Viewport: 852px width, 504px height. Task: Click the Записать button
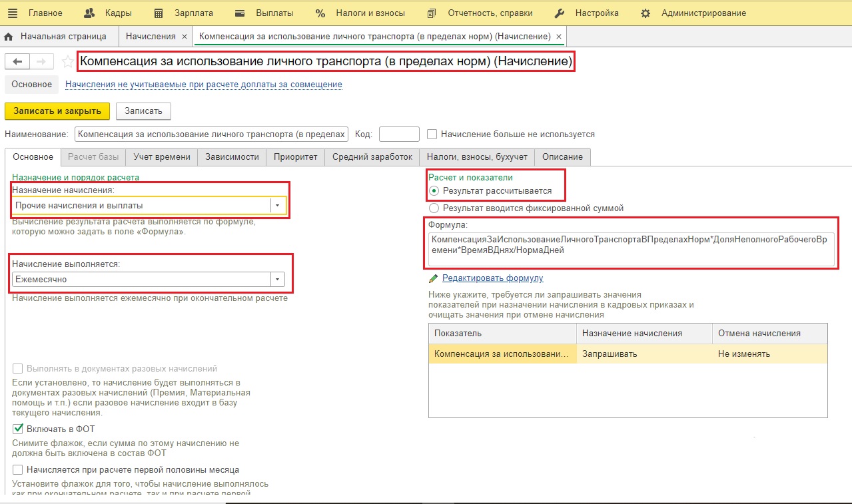(143, 111)
